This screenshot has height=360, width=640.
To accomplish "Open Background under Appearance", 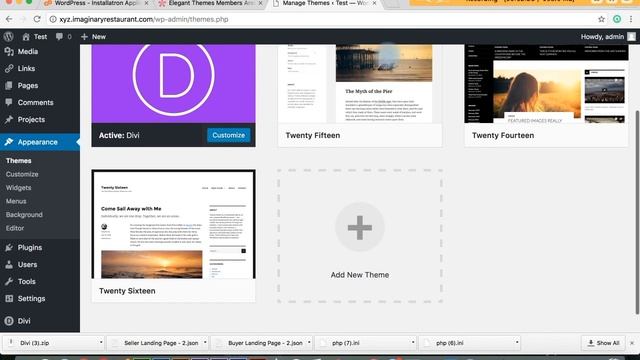I will pyautogui.click(x=24, y=215).
